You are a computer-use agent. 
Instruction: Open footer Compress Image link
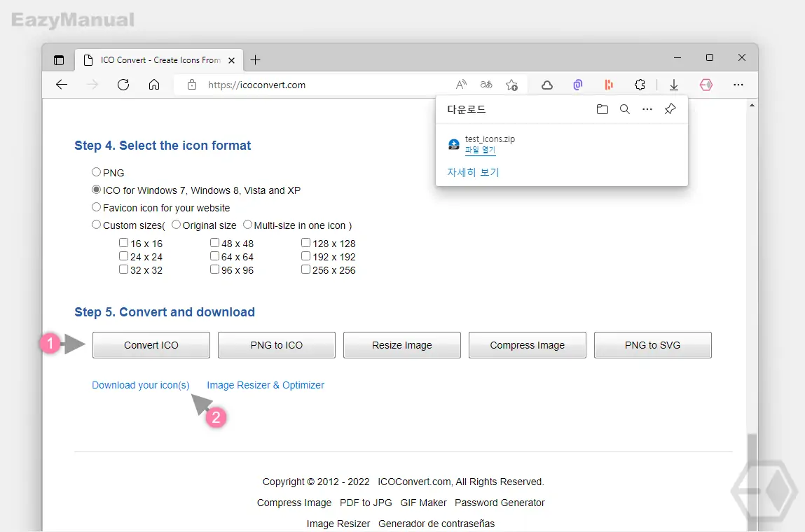pos(294,503)
